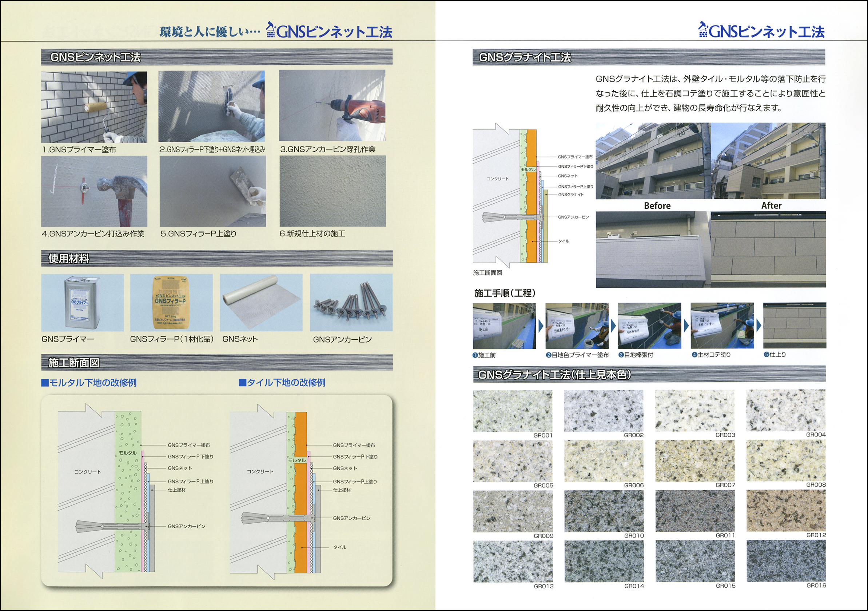Click the mortar substrate cross-section diagram
This screenshot has width=868, height=611.
pos(136,491)
